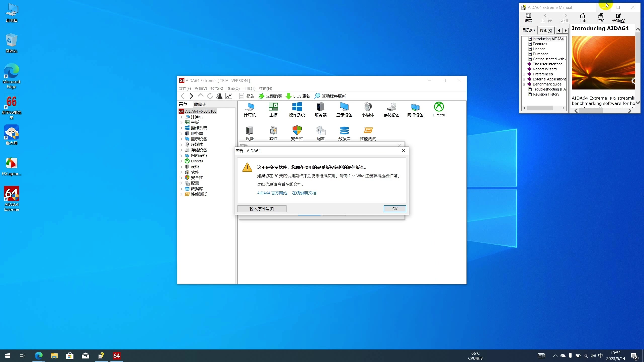This screenshot has height=362, width=644.
Task: Open the DirectX Xbox icon in main pane
Action: coord(439,110)
